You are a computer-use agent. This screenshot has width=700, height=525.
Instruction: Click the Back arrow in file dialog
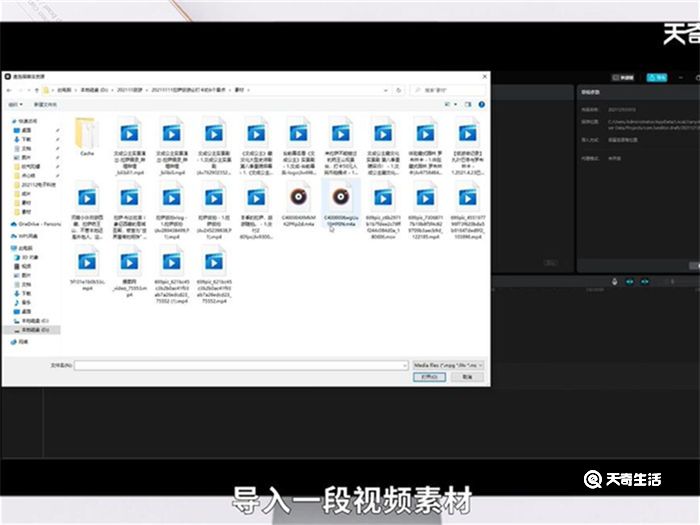[x=9, y=90]
